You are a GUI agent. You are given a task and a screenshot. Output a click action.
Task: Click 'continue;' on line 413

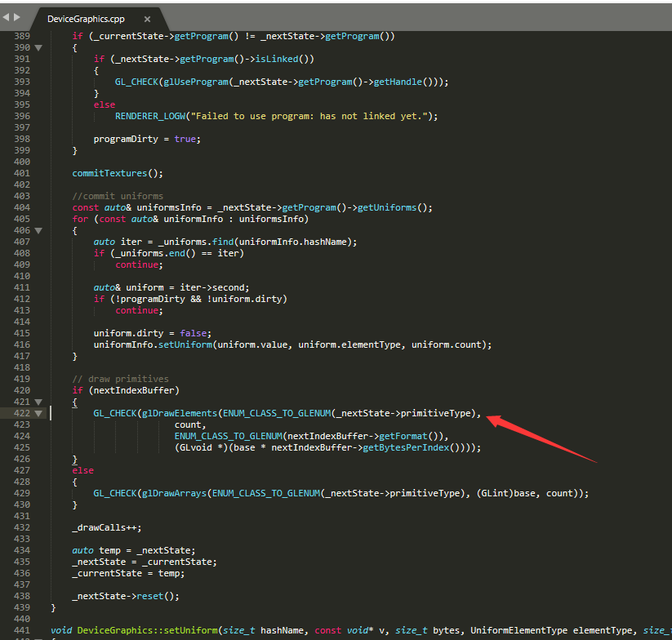(140, 310)
